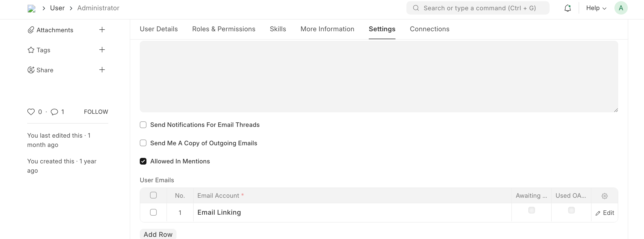Viewport: 644px width, 239px height.
Task: Enable Send Notifications For Email Threads
Action: pos(143,125)
